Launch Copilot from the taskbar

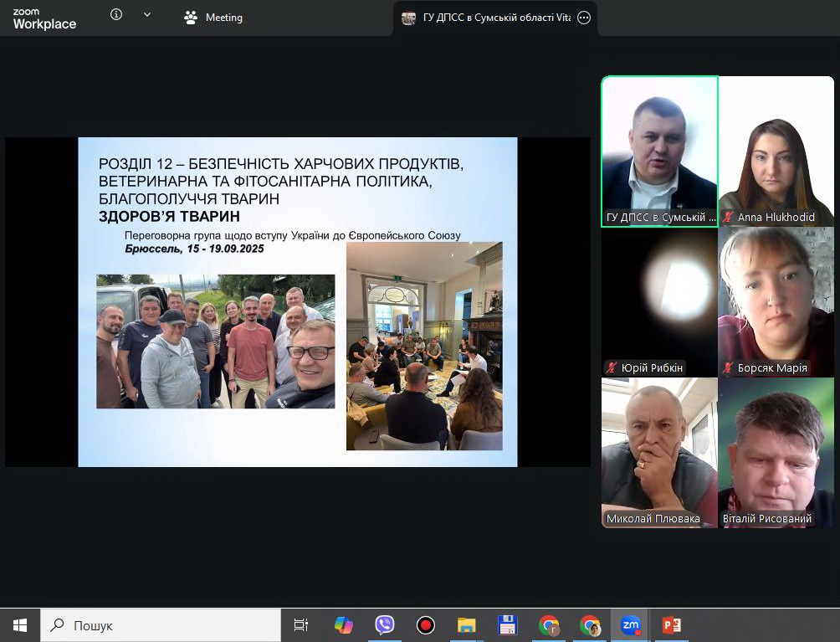tap(344, 625)
